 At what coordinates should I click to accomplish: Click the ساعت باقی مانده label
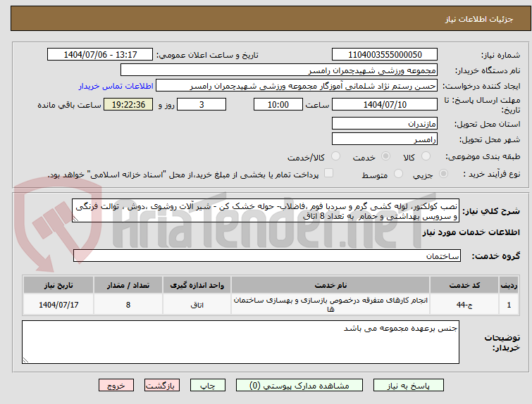(69, 105)
